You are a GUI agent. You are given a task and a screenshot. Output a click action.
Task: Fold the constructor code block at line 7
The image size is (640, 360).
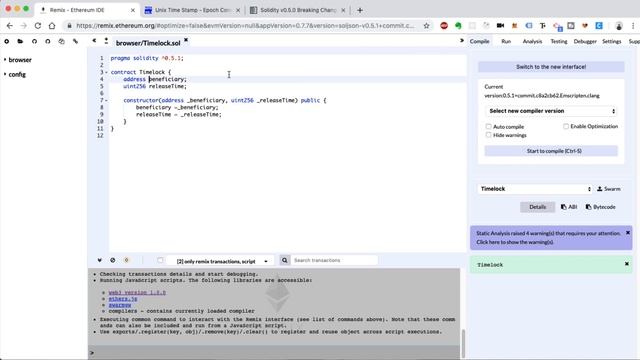pos(107,100)
